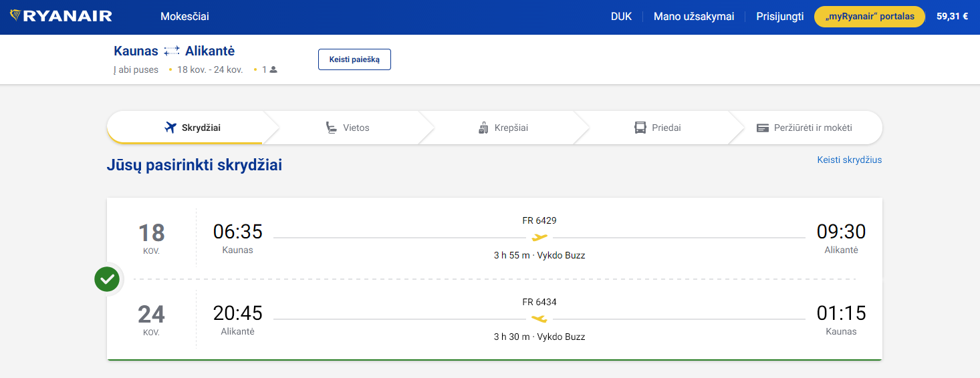Click the Keisti skrydžius link
This screenshot has height=378, width=980.
click(x=849, y=160)
